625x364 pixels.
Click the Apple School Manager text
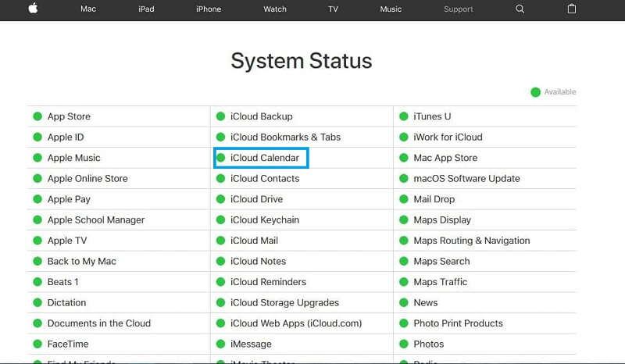96,220
